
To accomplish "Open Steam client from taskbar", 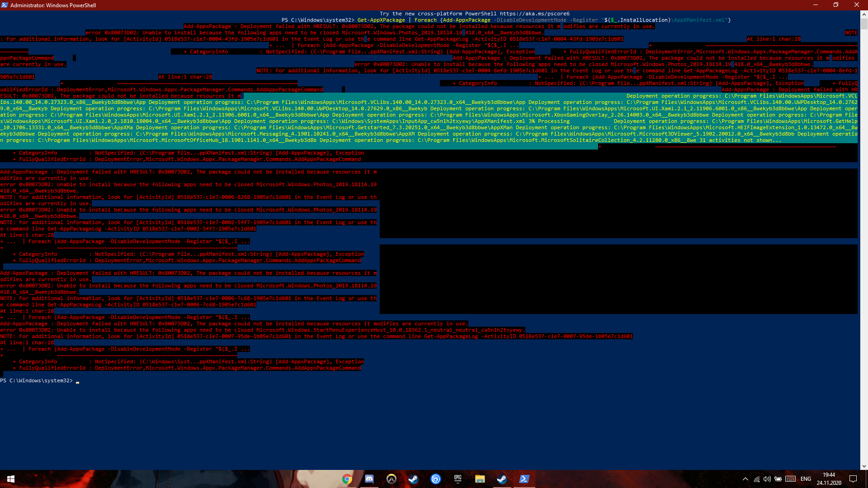I will pos(502,479).
